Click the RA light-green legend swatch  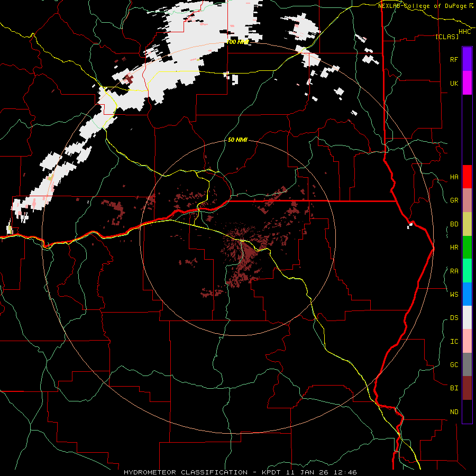pyautogui.click(x=467, y=271)
